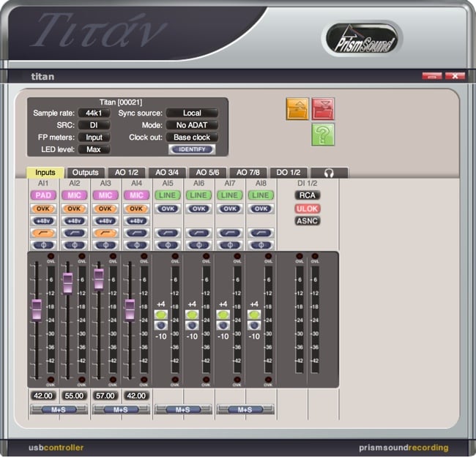This screenshot has height=458, width=476.
Task: Open the AO 3/4 tab
Action: coord(167,173)
